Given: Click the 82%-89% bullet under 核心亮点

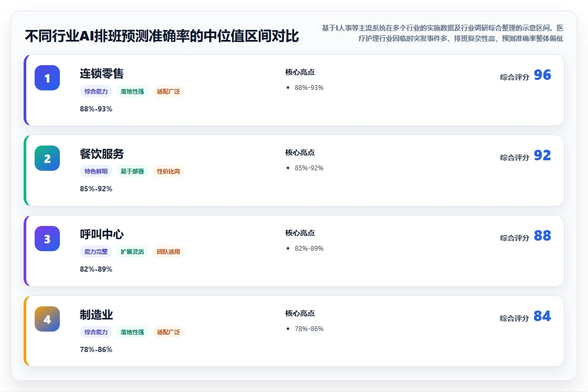Looking at the screenshot, I should click(x=309, y=248).
